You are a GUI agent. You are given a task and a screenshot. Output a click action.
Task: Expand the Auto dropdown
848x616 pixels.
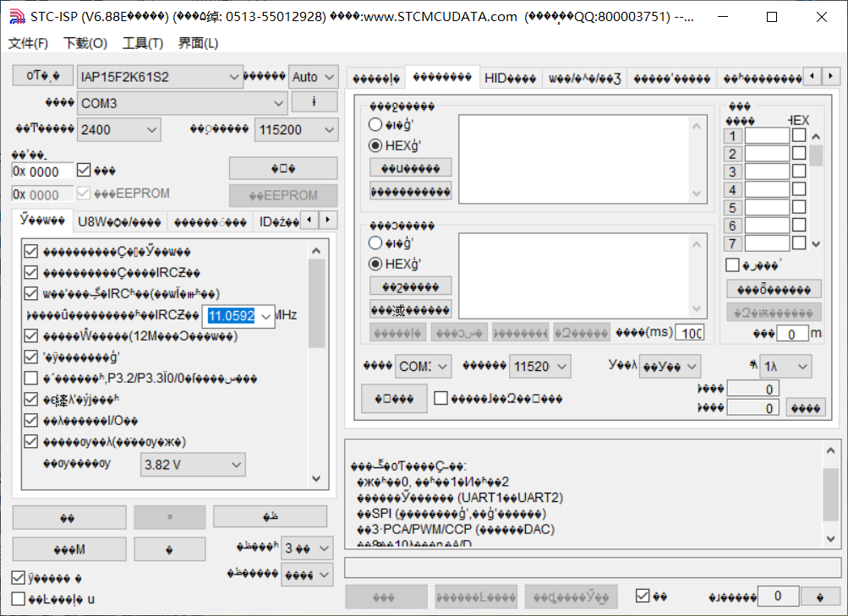tap(314, 77)
